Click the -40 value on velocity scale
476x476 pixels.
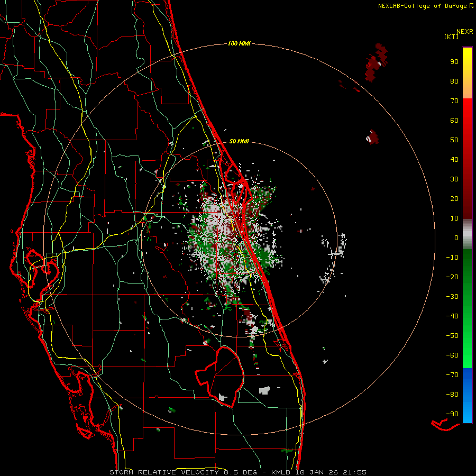[x=452, y=316]
